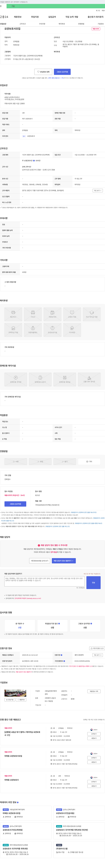Screen dimensions: 105x868
Task: Click the 개인정보보호법 상세 보기 button
Action: point(40,561)
